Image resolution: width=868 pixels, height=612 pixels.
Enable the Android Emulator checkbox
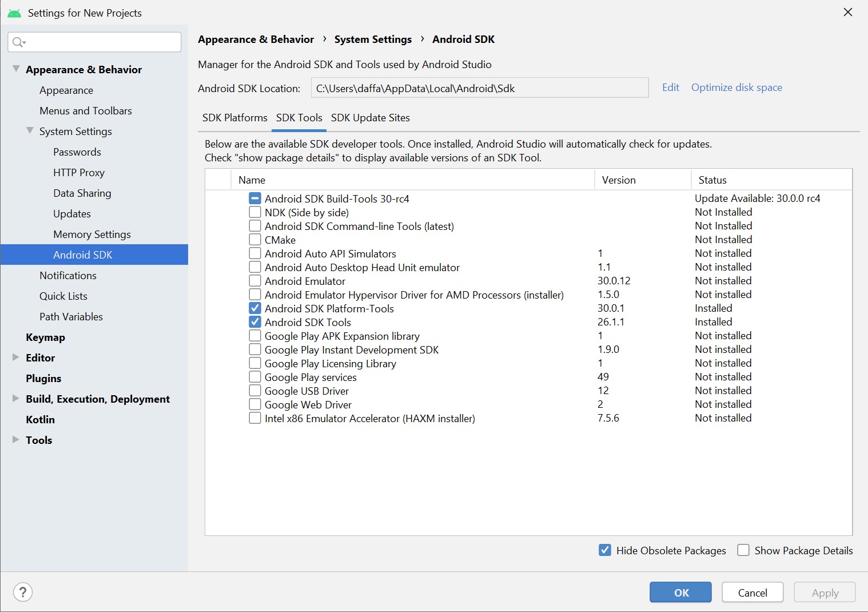tap(255, 281)
